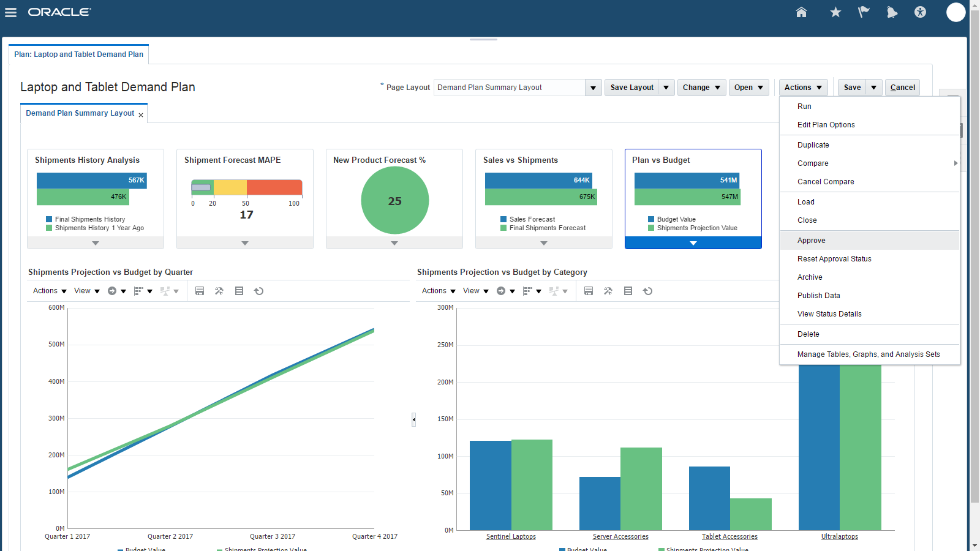Screen dimensions: 980x551
Task: Open the Watchlist flag icon
Action: (x=864, y=12)
